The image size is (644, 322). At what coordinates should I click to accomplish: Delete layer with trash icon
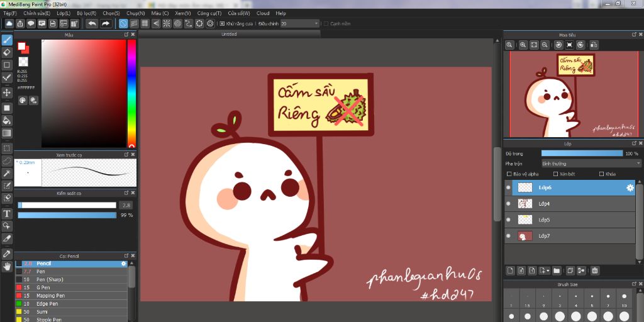(x=595, y=270)
